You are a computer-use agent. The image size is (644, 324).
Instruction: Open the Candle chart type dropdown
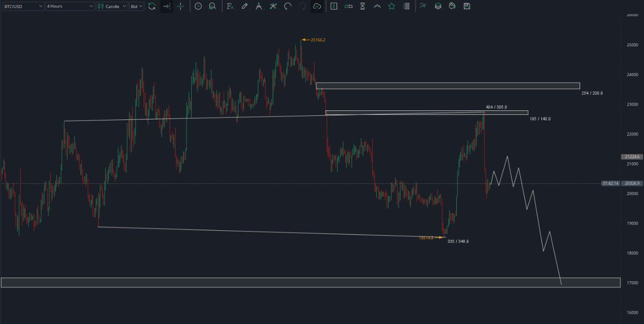coord(113,6)
